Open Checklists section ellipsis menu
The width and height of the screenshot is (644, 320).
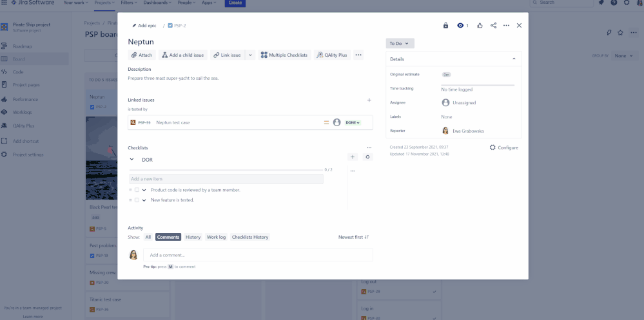click(x=369, y=147)
